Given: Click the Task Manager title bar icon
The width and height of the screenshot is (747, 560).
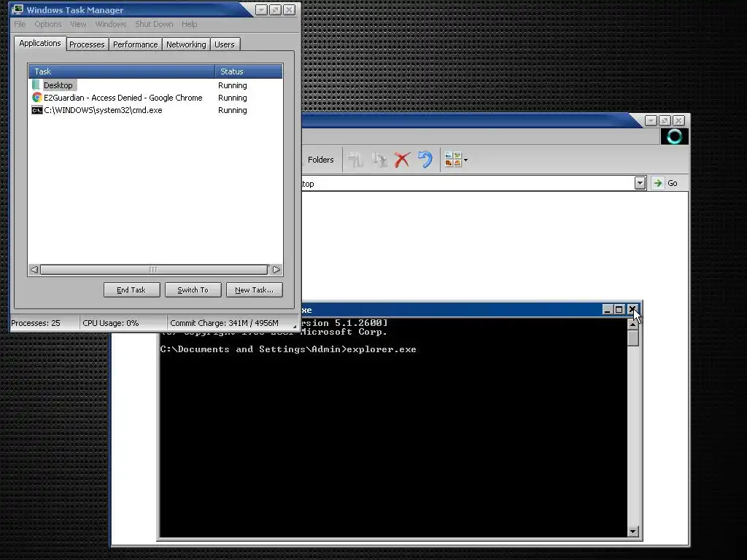Looking at the screenshot, I should click(x=18, y=9).
